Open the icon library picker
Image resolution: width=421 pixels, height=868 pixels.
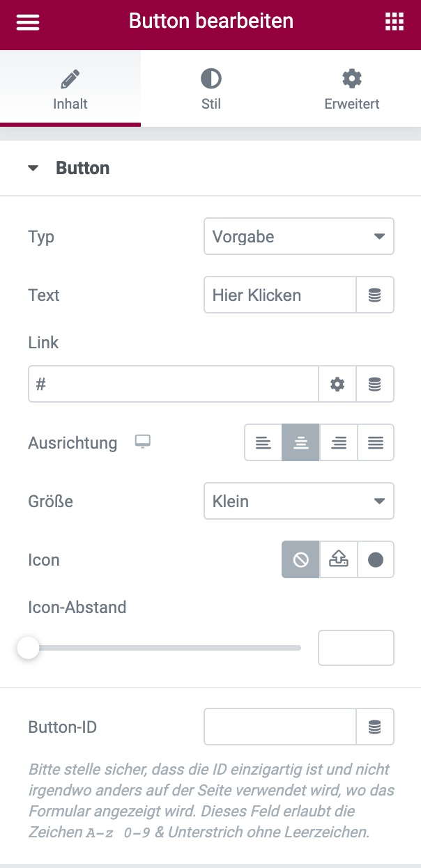point(376,560)
